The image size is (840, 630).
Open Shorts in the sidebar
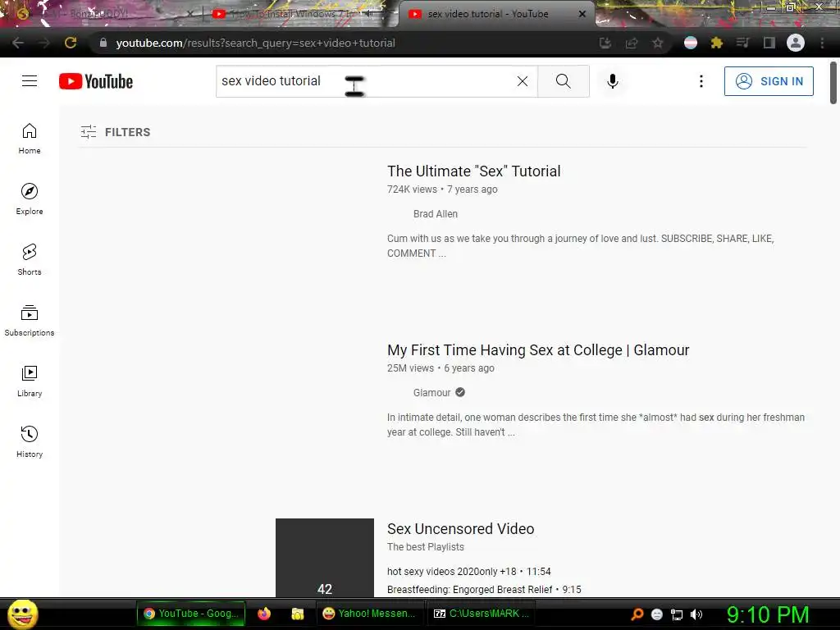(30, 260)
